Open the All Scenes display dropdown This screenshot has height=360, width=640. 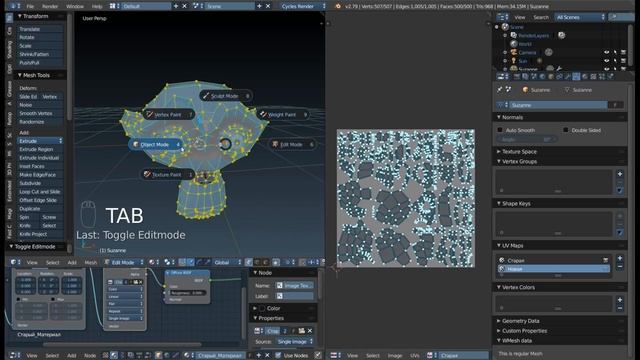coord(580,17)
